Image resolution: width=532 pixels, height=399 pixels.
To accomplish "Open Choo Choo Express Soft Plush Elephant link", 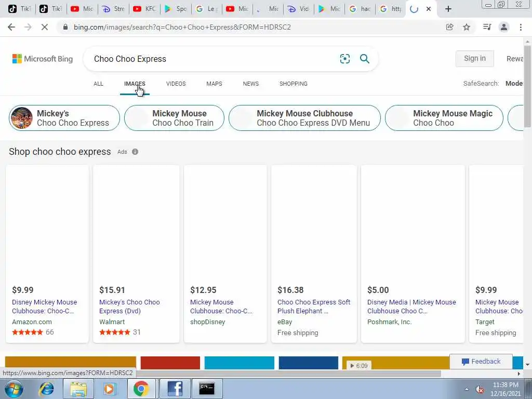I will [314, 307].
